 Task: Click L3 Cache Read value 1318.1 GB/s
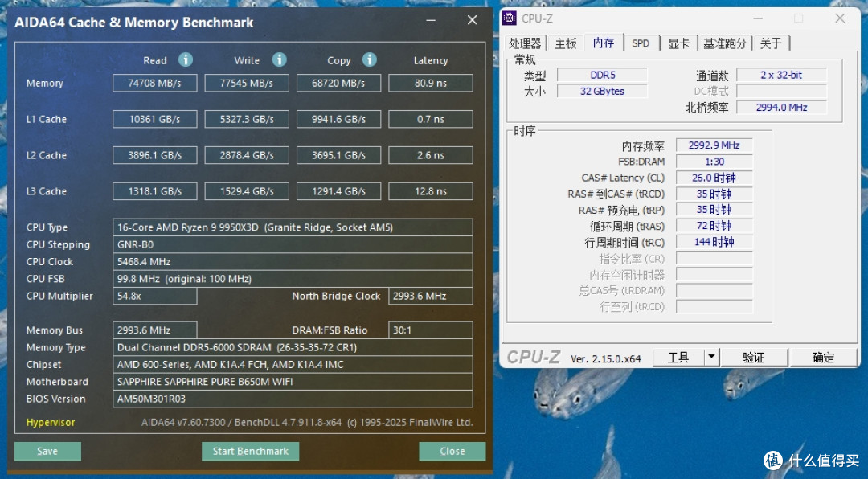pos(155,191)
